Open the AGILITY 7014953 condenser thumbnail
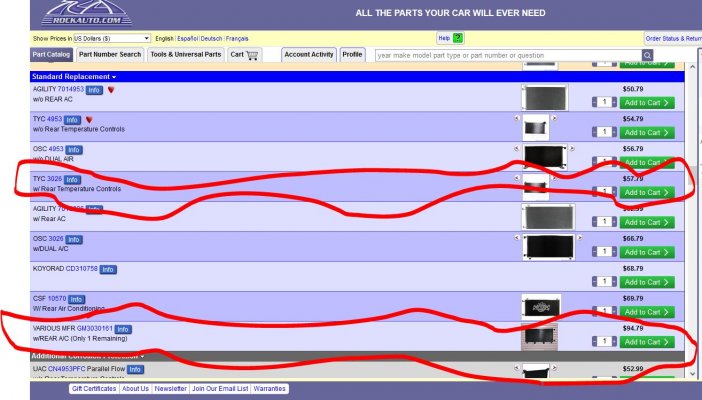702x400 pixels. (x=545, y=97)
